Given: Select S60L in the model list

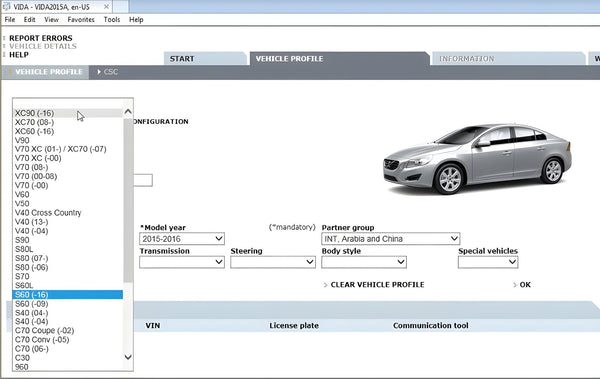Looking at the screenshot, I should [68, 286].
